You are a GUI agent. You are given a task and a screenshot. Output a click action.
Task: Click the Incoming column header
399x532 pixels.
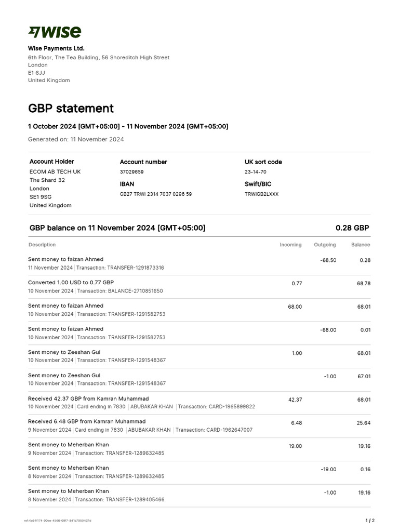pyautogui.click(x=290, y=245)
